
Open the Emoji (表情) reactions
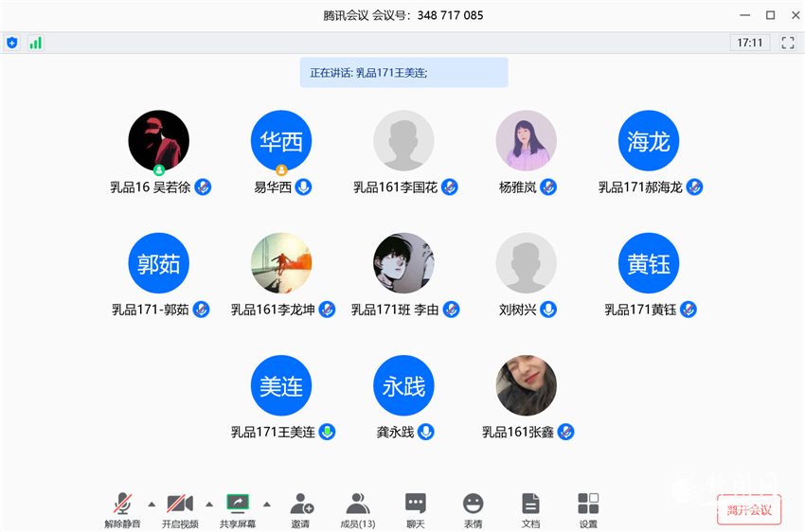473,508
